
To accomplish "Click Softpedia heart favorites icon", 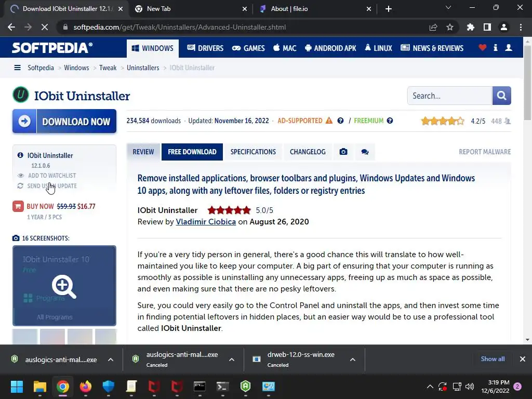I will [x=483, y=47].
